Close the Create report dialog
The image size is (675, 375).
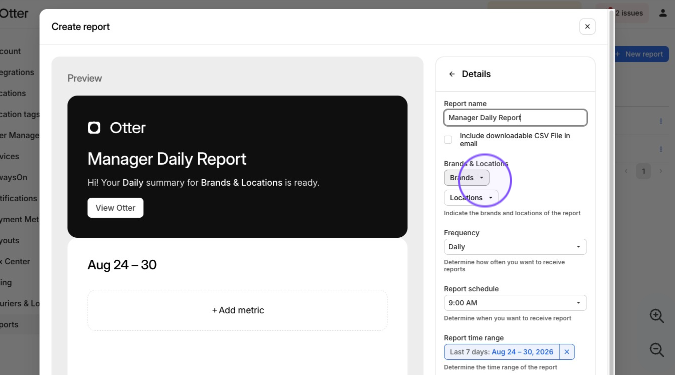[x=587, y=27]
